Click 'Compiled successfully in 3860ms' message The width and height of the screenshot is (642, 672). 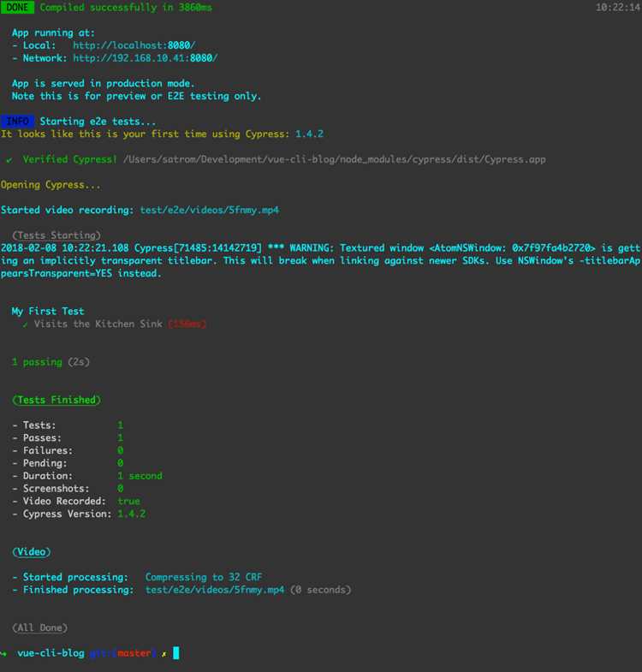click(126, 8)
